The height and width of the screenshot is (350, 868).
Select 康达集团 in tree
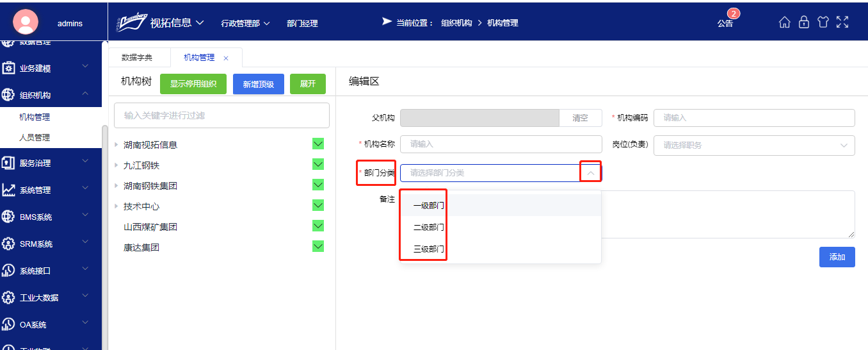click(x=141, y=247)
